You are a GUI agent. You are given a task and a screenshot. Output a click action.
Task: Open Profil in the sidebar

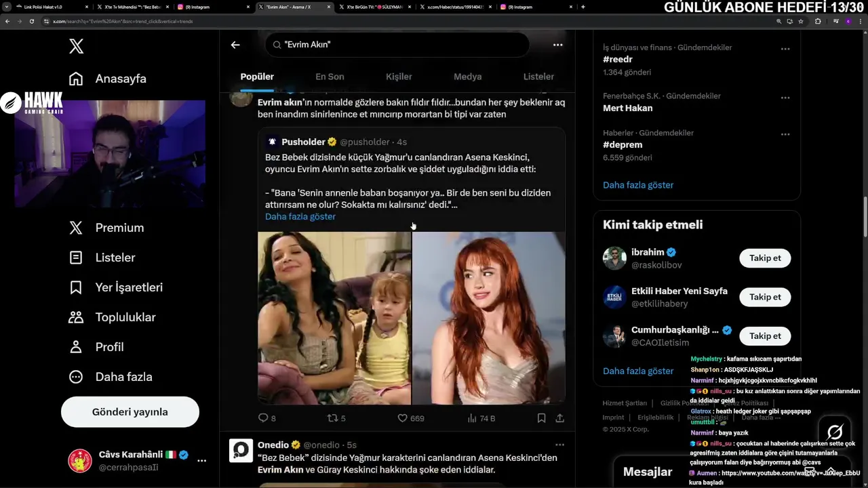click(96, 347)
